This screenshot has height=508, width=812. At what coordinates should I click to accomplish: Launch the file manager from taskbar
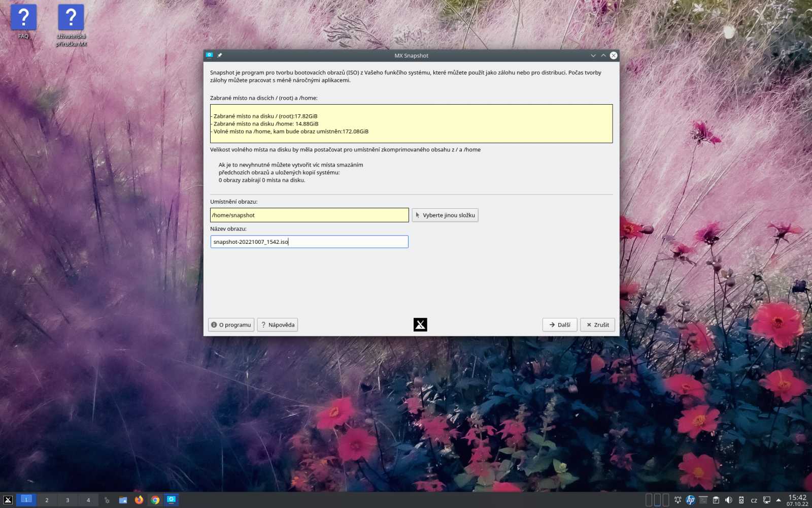(x=123, y=500)
